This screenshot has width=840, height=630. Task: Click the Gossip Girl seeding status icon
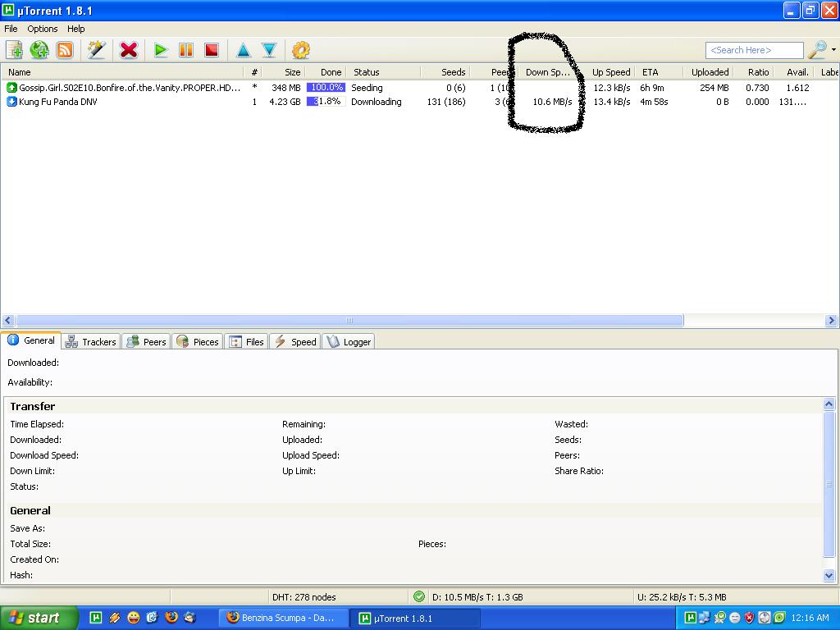(x=11, y=87)
